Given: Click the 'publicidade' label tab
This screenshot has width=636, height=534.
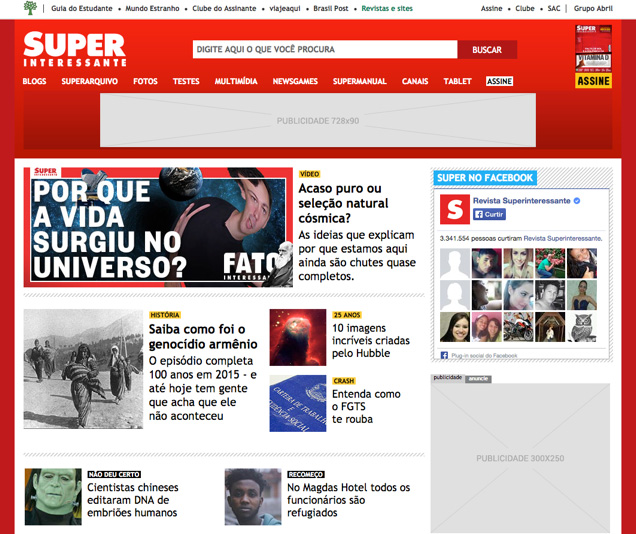Looking at the screenshot, I should (x=448, y=377).
